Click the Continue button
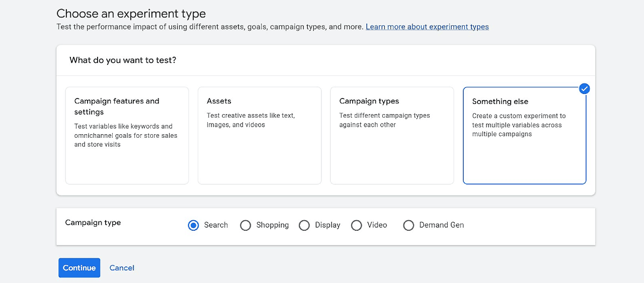Screen dimensions: 644x283 (79, 268)
